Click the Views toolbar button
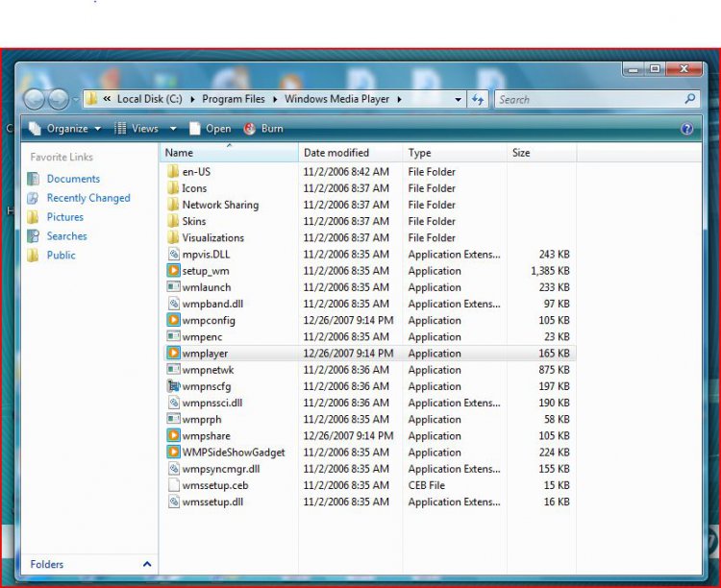Image resolution: width=721 pixels, height=588 pixels. coord(137,129)
